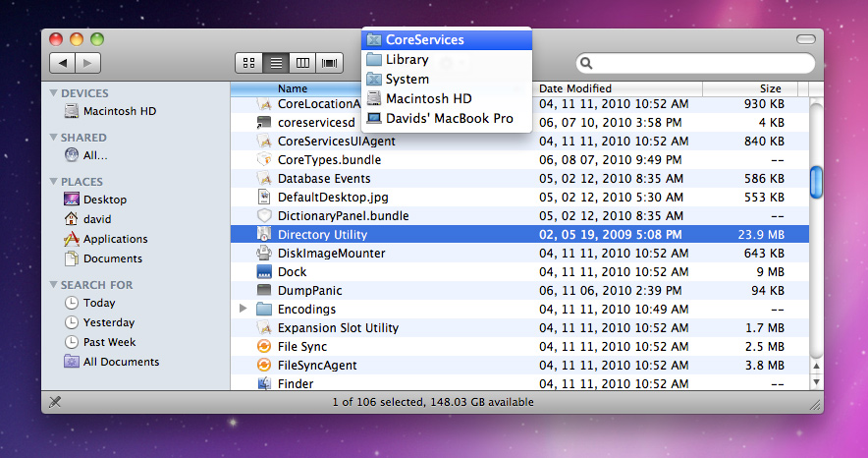Click the Back navigation button
The height and width of the screenshot is (458, 868).
pyautogui.click(x=62, y=63)
